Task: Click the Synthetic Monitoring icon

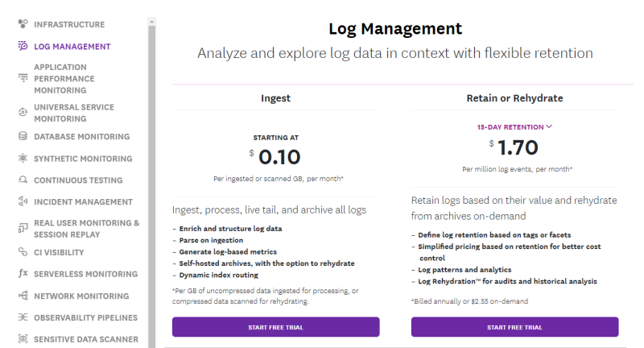Action: pos(23,159)
